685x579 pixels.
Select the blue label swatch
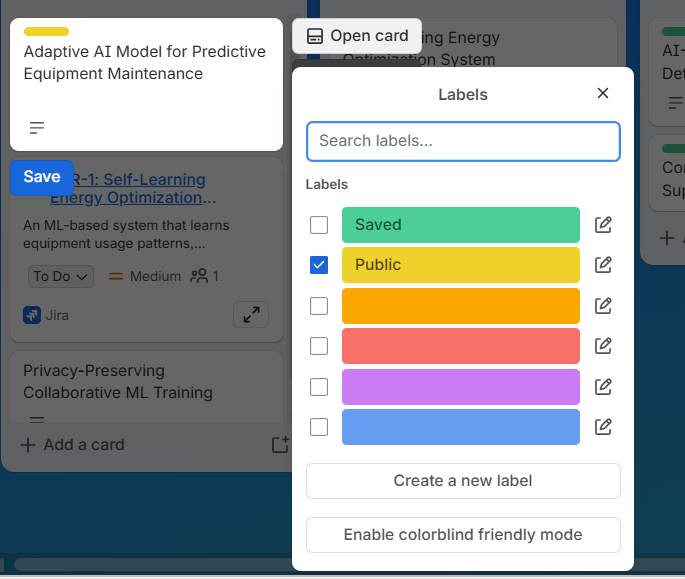461,427
